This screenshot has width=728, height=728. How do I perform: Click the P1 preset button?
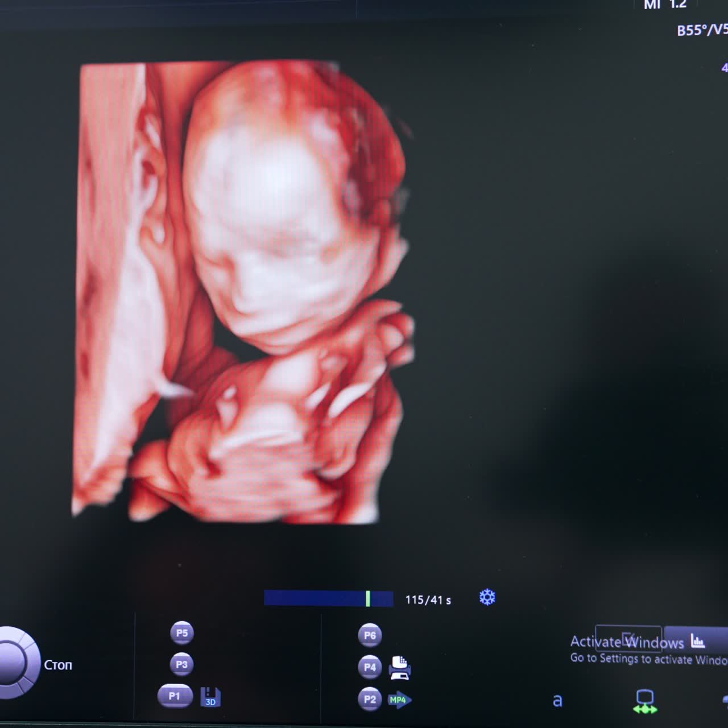[x=175, y=696]
